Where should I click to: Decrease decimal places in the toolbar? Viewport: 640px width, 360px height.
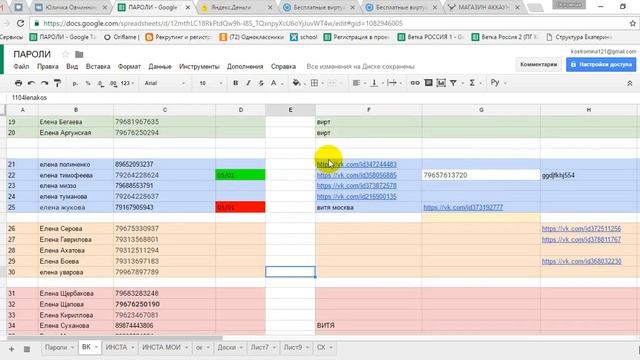tap(100, 83)
